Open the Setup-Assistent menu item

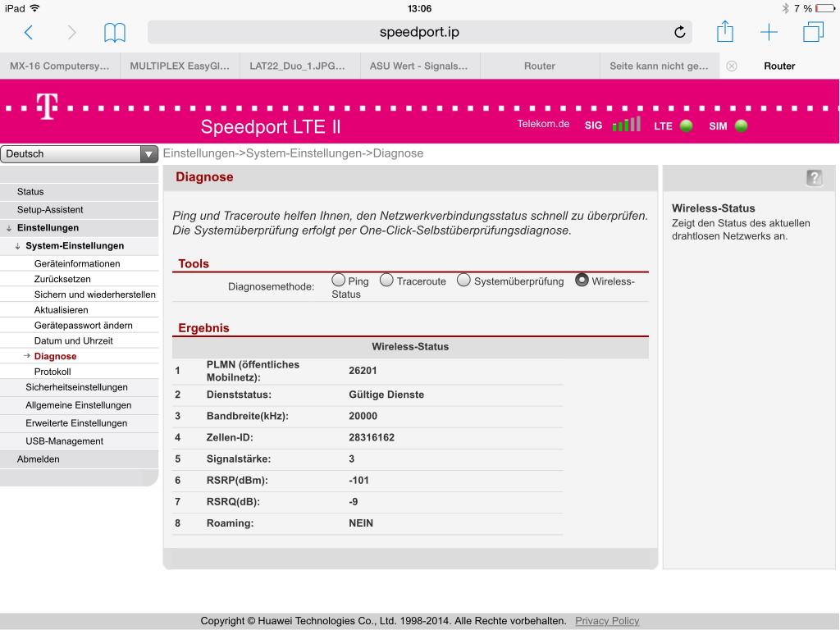(80, 210)
